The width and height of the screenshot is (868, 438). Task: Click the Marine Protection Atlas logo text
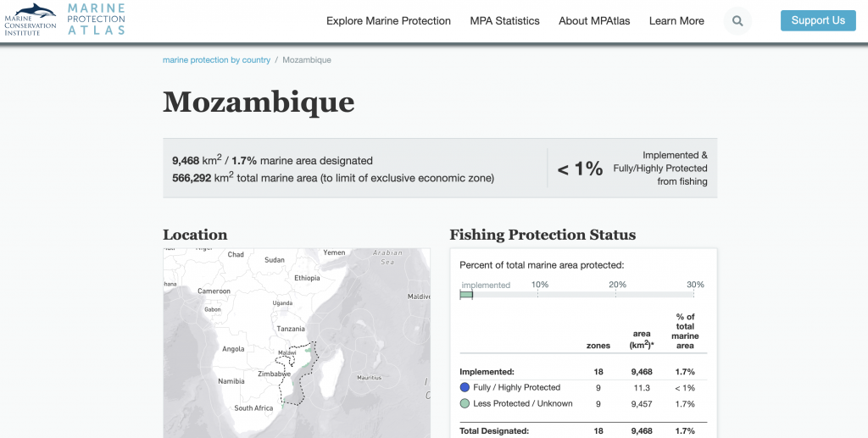[x=96, y=19]
